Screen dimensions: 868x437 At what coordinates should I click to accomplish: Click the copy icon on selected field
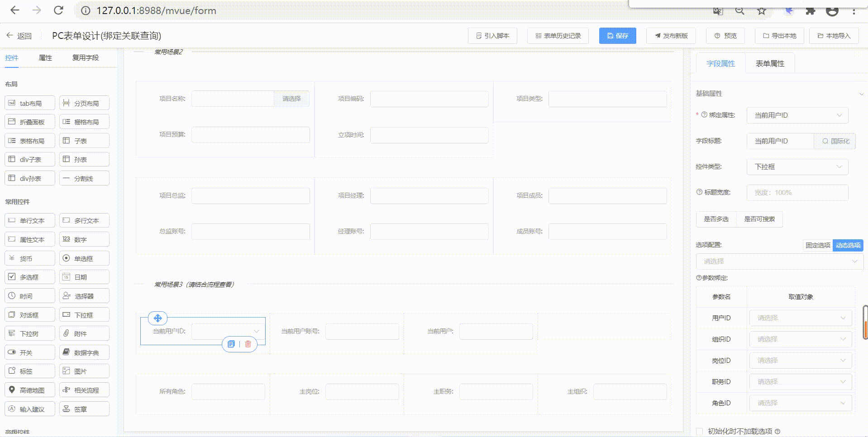pos(231,344)
